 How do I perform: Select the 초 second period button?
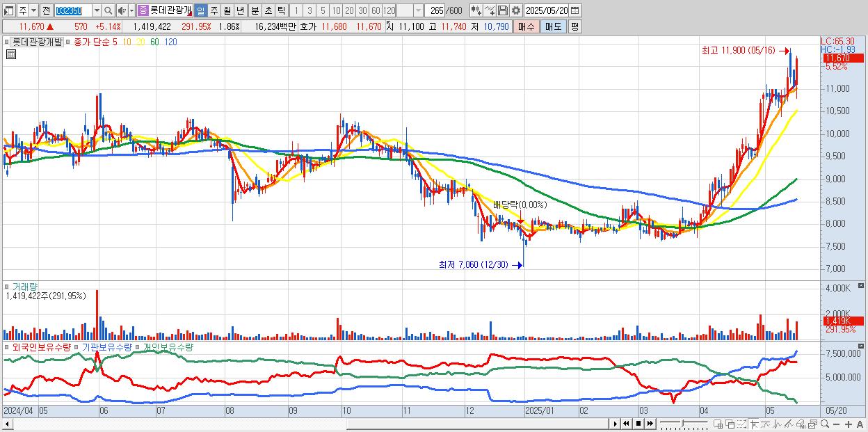(x=268, y=10)
